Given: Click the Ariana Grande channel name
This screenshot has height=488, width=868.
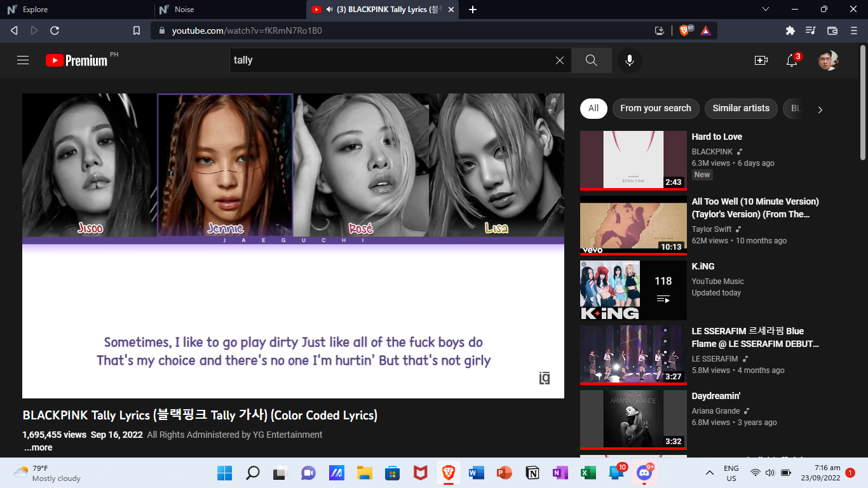Looking at the screenshot, I should tap(716, 411).
